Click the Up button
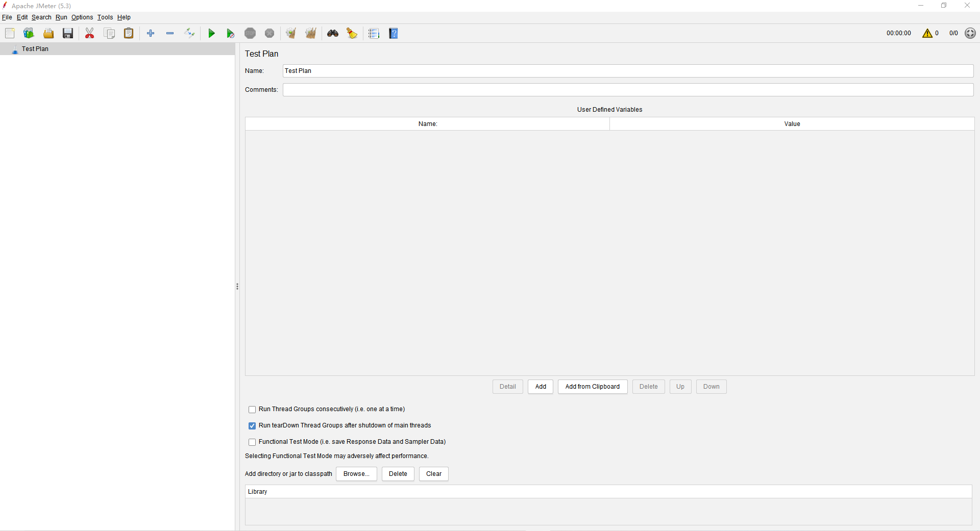980x531 pixels. (x=680, y=387)
